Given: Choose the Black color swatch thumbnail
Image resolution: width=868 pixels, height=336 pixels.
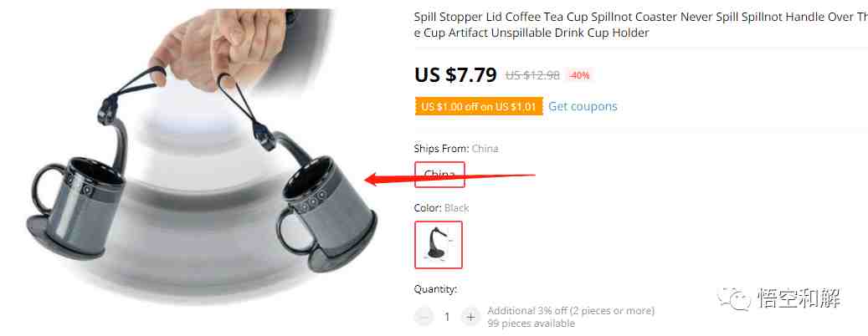Looking at the screenshot, I should tap(439, 245).
